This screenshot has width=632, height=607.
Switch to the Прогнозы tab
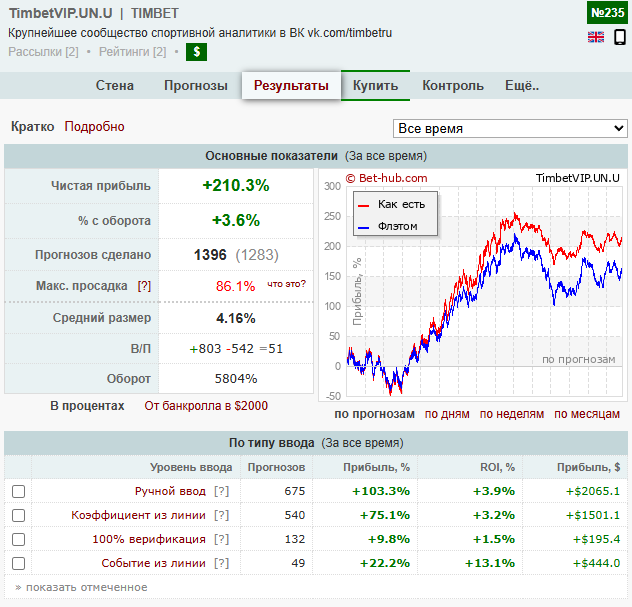196,85
